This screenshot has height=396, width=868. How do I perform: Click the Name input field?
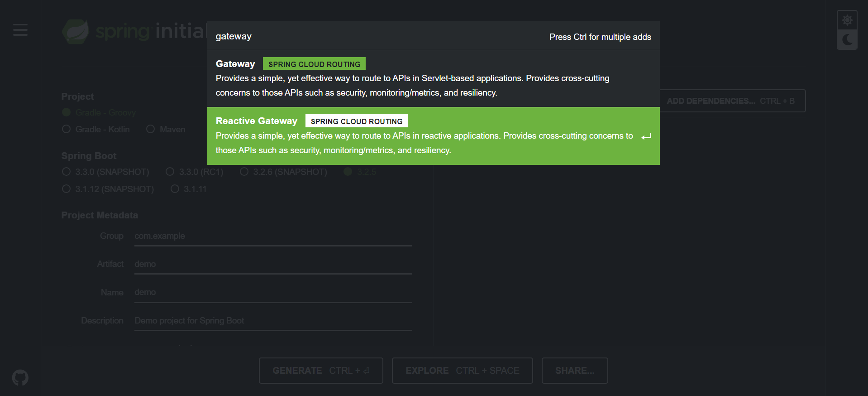click(273, 292)
